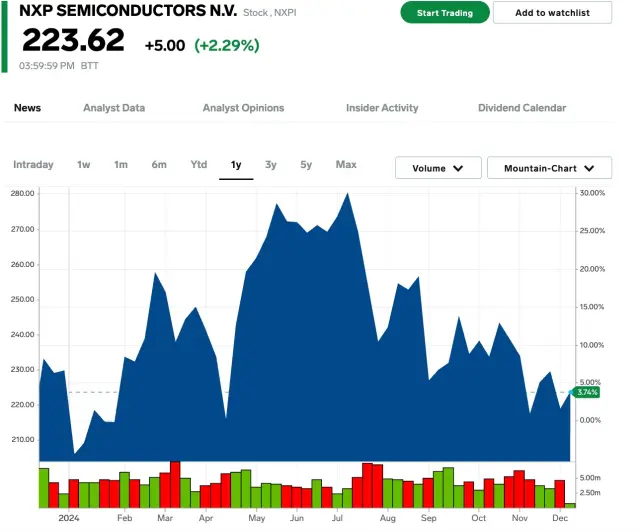Switch chart to 1m range

point(121,165)
